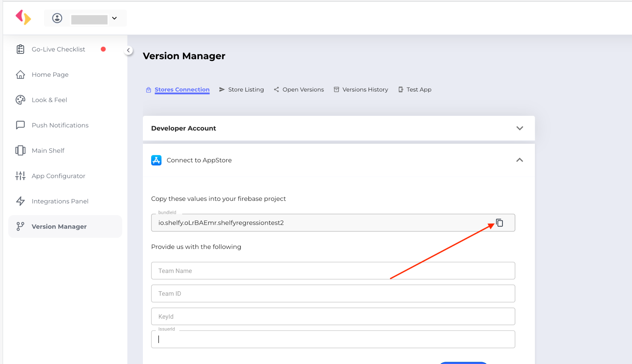Screen dimensions: 632x364
Task: Copy the bundleId value icon
Action: [x=499, y=223]
